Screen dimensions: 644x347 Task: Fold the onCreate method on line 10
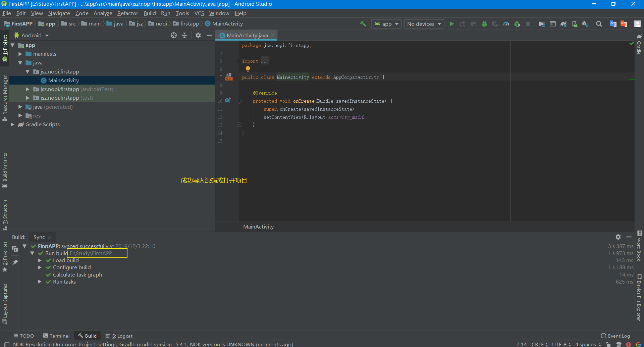pyautogui.click(x=239, y=101)
